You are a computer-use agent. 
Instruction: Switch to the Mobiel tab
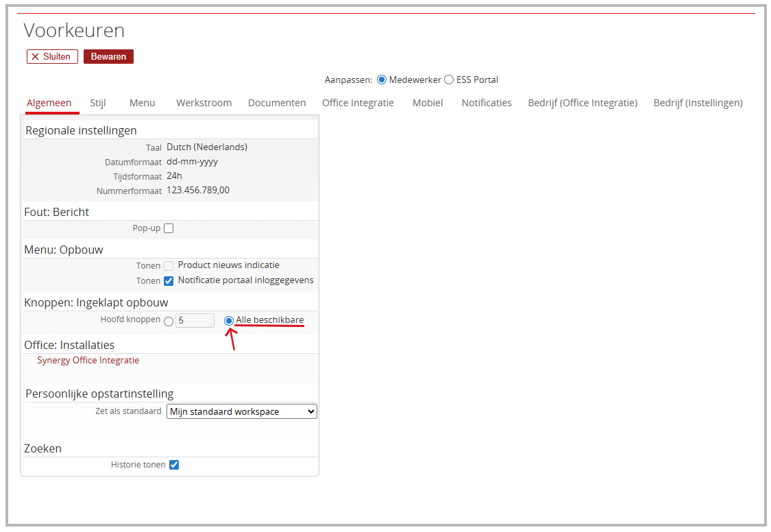tap(428, 103)
